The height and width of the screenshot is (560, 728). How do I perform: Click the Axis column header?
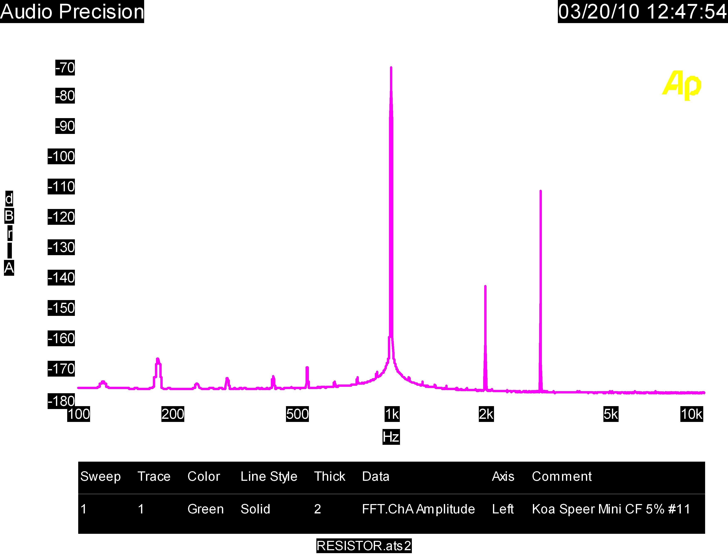503,476
